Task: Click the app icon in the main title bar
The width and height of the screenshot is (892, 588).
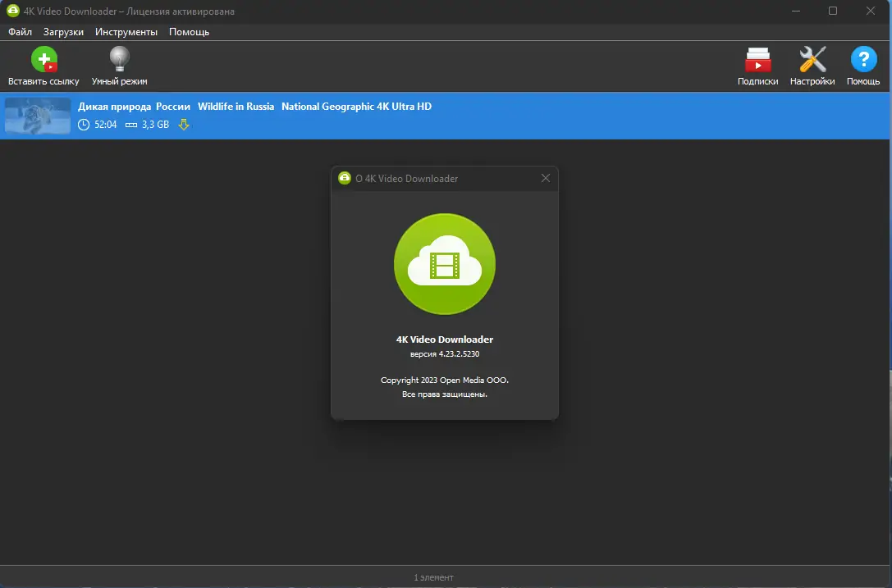Action: (x=14, y=11)
